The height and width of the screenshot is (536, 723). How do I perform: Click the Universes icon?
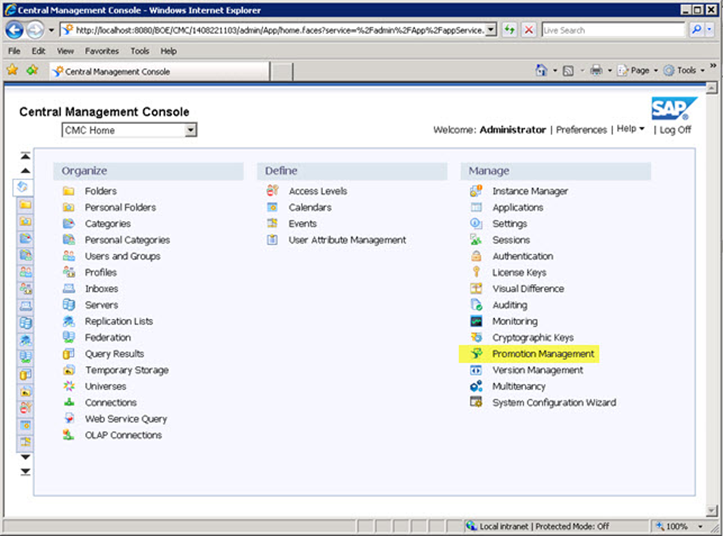click(x=68, y=386)
